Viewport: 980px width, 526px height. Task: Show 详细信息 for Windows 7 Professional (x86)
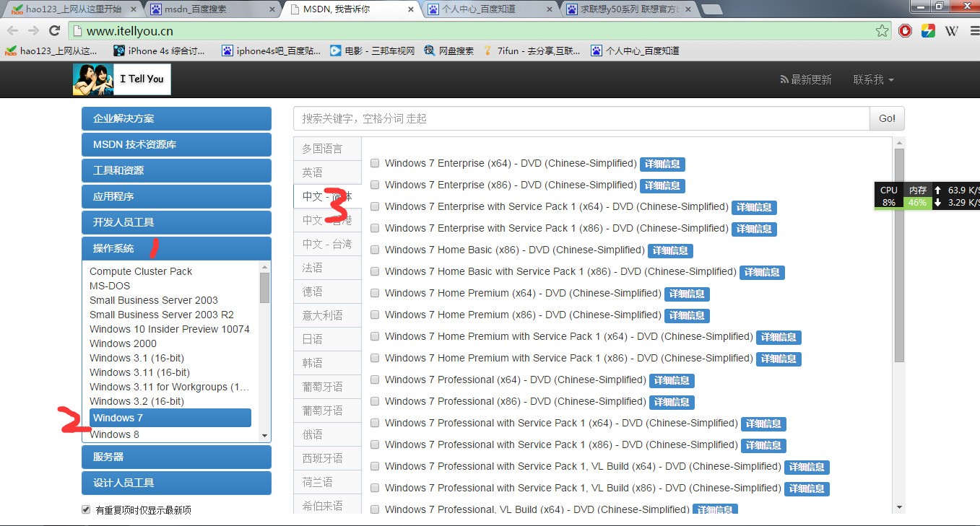(x=672, y=402)
